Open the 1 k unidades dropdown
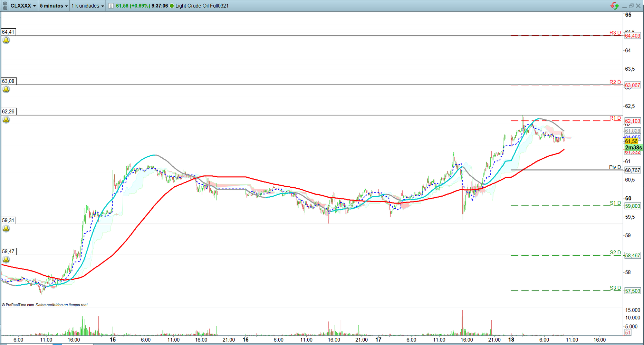The width and height of the screenshot is (644, 345). click(88, 6)
